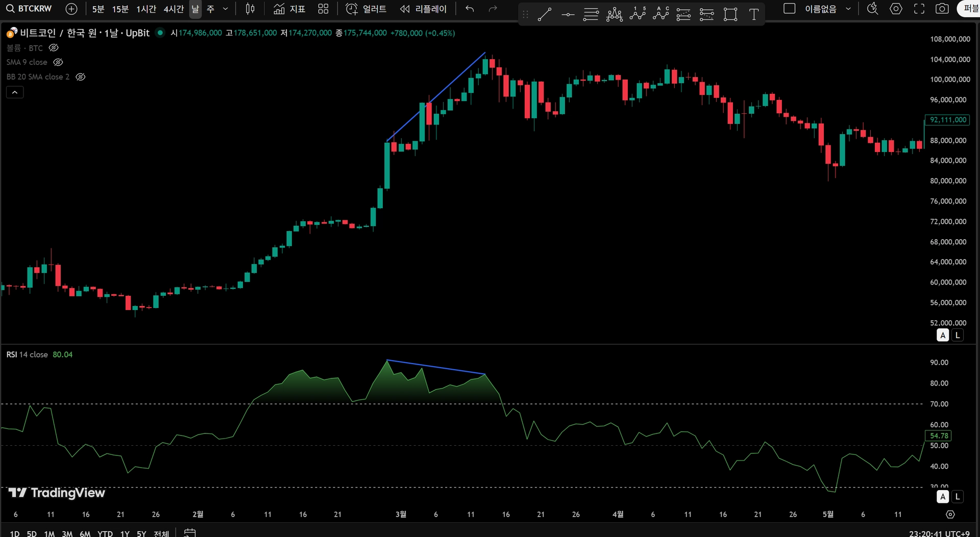
Task: Open the candlestick chart type selector
Action: pos(250,9)
